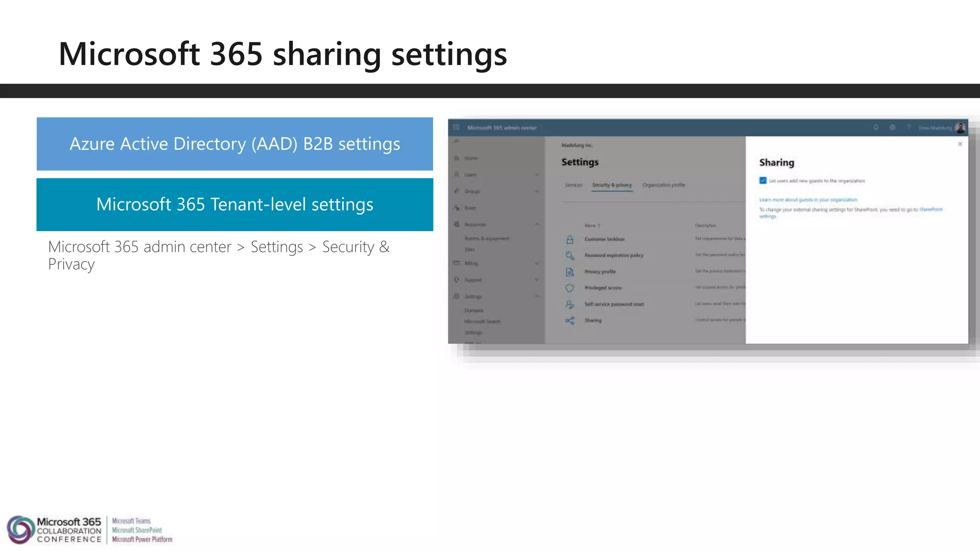The image size is (980, 551).
Task: Expand the Groups menu chevron
Action: [537, 191]
